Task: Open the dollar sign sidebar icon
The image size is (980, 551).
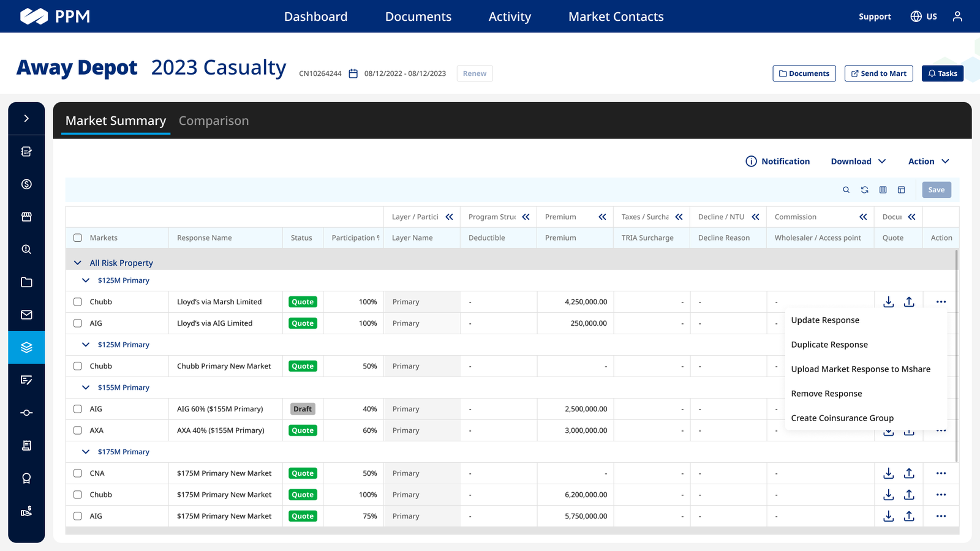Action: (26, 184)
